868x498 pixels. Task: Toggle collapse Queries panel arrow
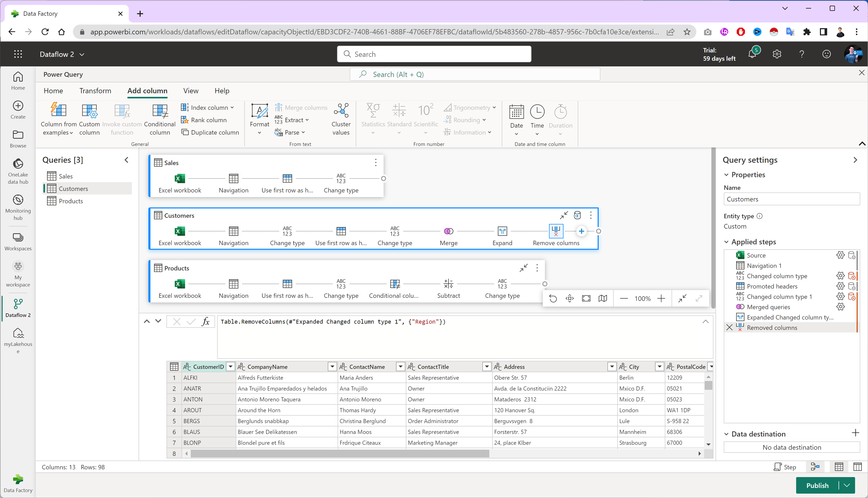click(126, 160)
